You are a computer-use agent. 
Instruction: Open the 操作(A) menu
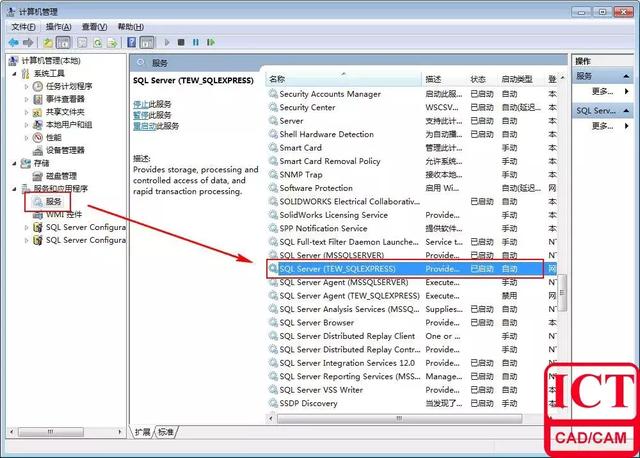pyautogui.click(x=58, y=27)
